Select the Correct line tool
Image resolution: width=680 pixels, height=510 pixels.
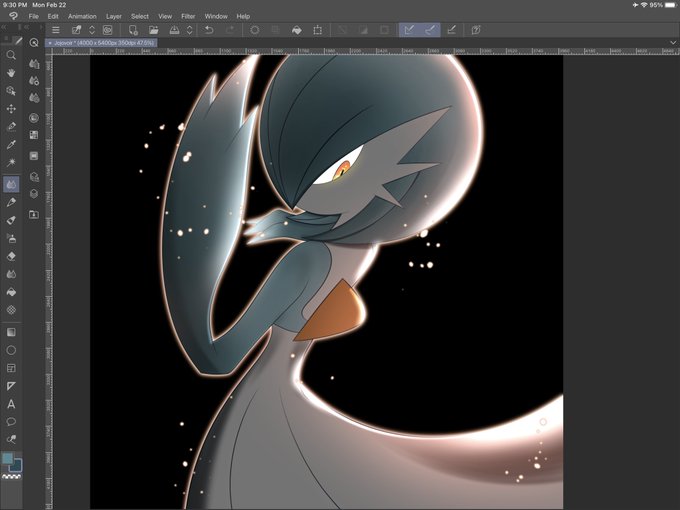tap(11, 439)
